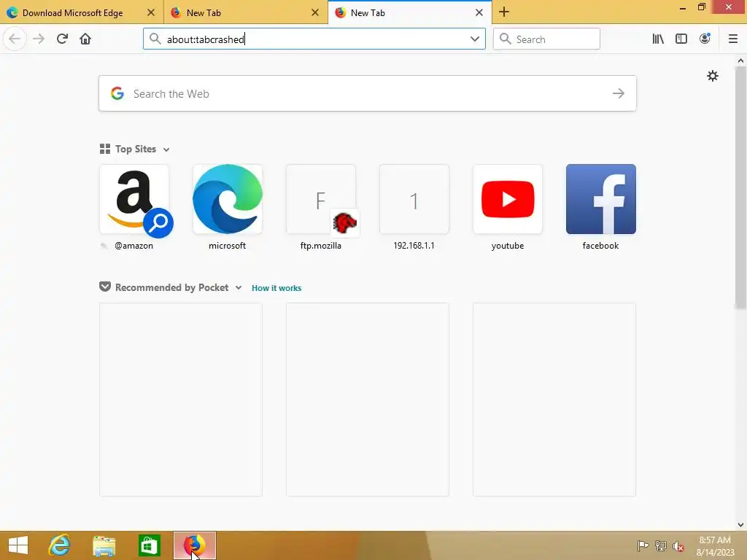This screenshot has height=560, width=747.
Task: Submit web search with the arrow button
Action: [619, 93]
